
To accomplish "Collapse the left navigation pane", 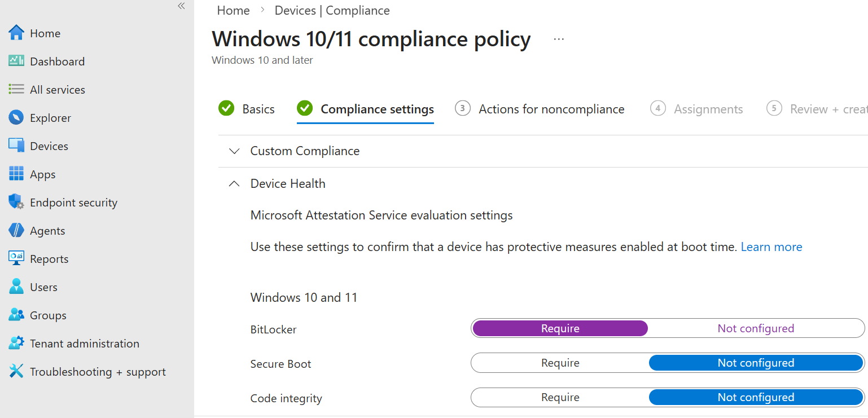I will (181, 6).
